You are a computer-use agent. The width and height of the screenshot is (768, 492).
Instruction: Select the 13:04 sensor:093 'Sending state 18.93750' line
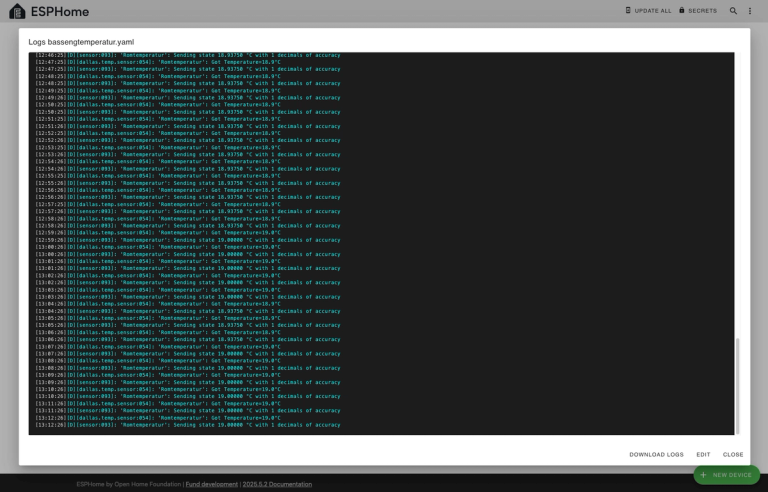point(188,311)
